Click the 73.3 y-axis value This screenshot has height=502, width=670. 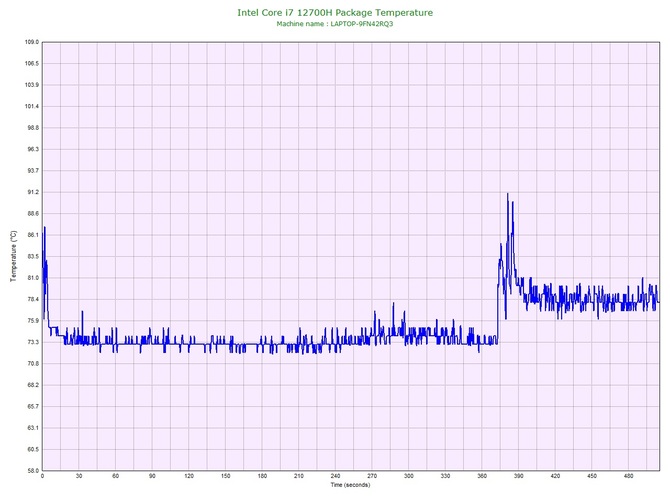tap(32, 342)
